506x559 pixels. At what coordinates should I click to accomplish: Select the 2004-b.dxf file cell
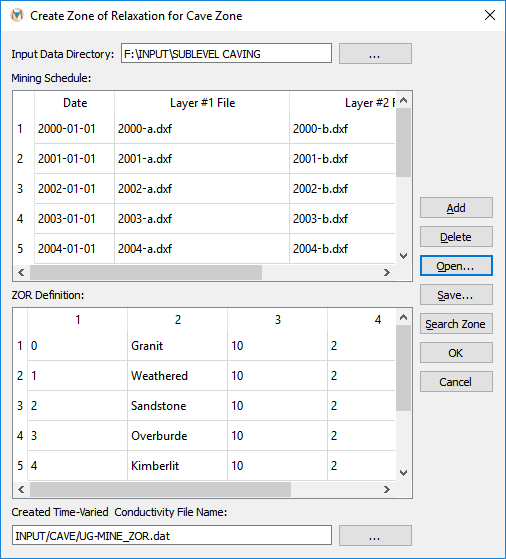342,248
